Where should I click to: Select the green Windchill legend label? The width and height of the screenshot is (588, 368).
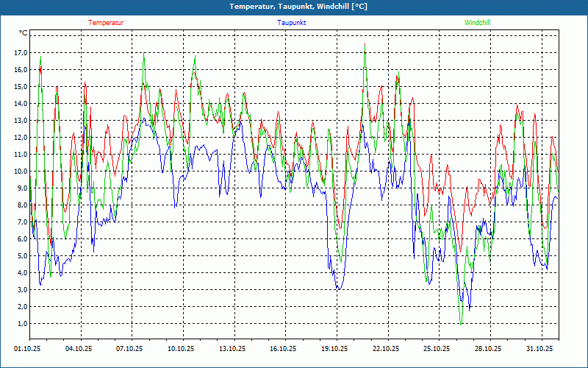coord(477,23)
